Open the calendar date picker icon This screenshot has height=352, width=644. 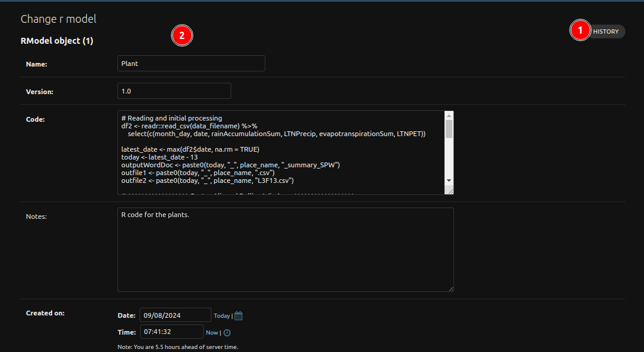pyautogui.click(x=238, y=316)
